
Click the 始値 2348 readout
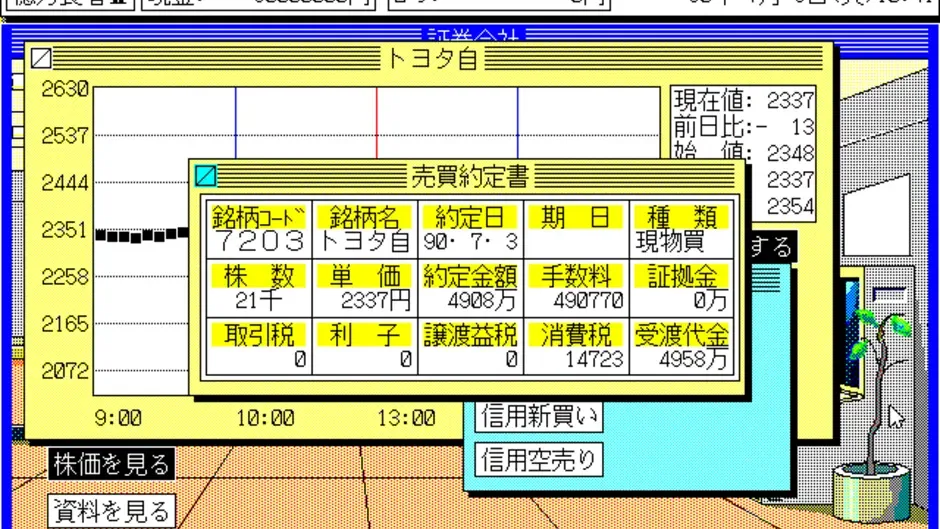743,153
